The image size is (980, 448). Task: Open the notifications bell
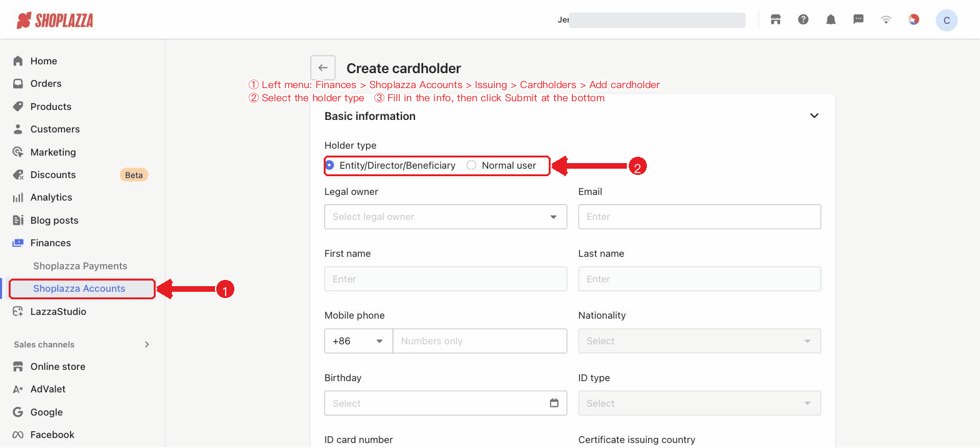pos(831,19)
